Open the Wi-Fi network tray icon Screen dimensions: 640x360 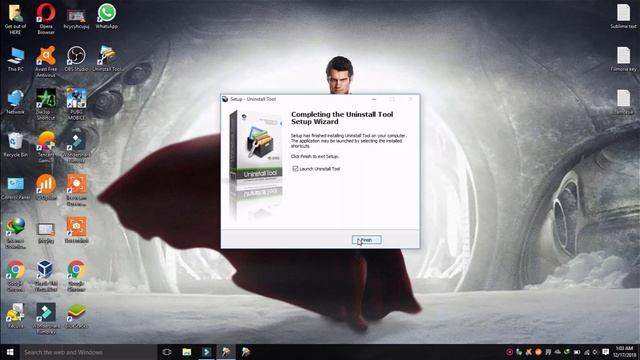587,352
